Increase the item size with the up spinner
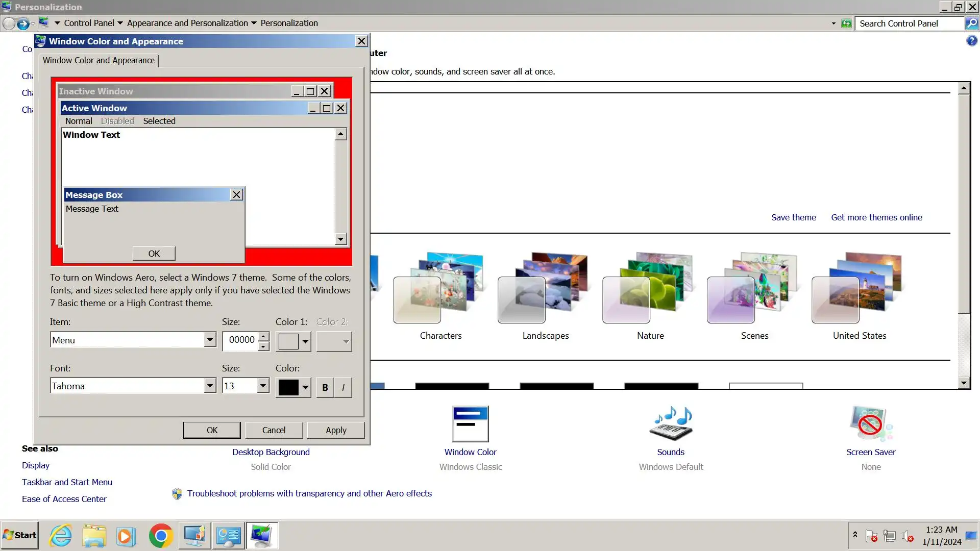 pos(263,336)
